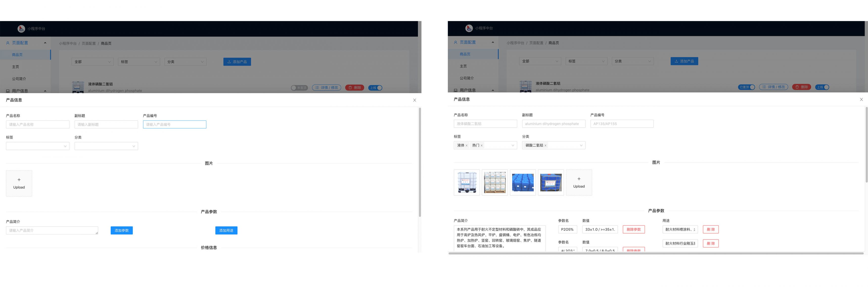The height and width of the screenshot is (289, 868).
Task: Toggle the 未置顶 switch on
Action: point(299,88)
